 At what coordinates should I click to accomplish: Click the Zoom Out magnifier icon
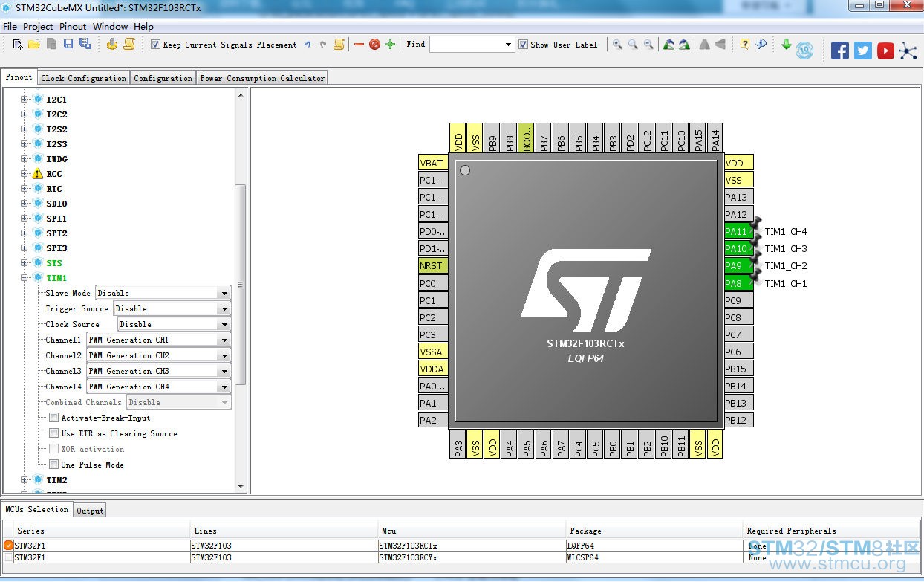click(x=648, y=45)
